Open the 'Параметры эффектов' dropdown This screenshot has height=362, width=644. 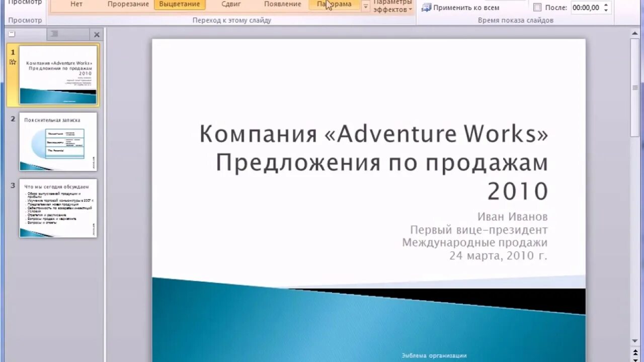[393, 6]
